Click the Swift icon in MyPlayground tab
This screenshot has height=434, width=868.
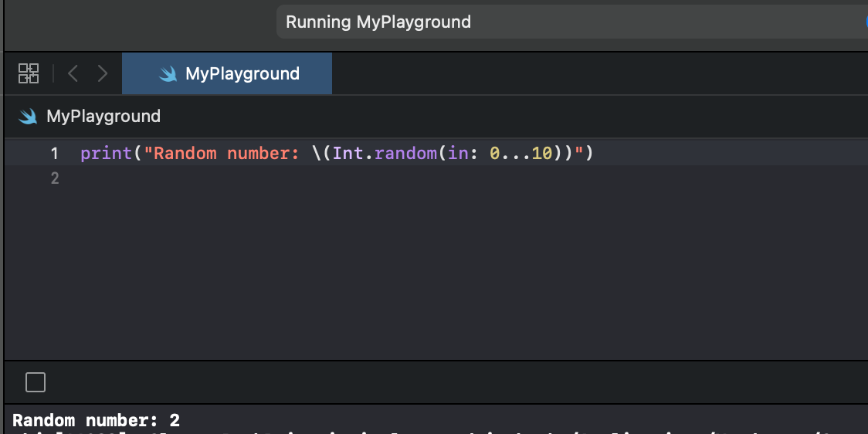tap(168, 73)
